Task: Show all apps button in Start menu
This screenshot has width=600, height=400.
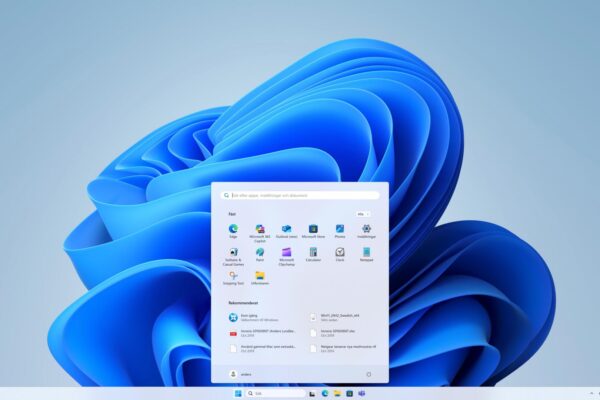Action: click(x=363, y=214)
